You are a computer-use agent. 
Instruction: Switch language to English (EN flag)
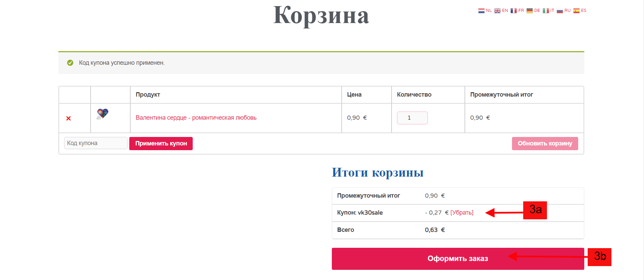pos(501,11)
